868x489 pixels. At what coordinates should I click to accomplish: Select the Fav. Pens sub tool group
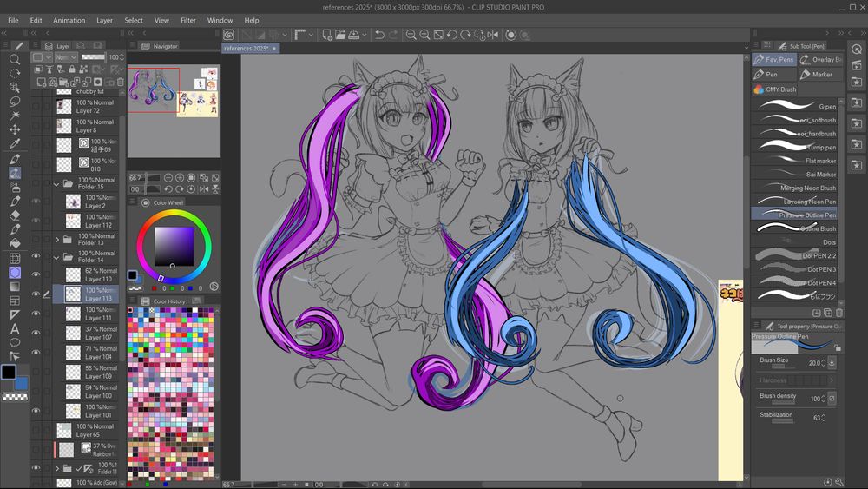[774, 59]
